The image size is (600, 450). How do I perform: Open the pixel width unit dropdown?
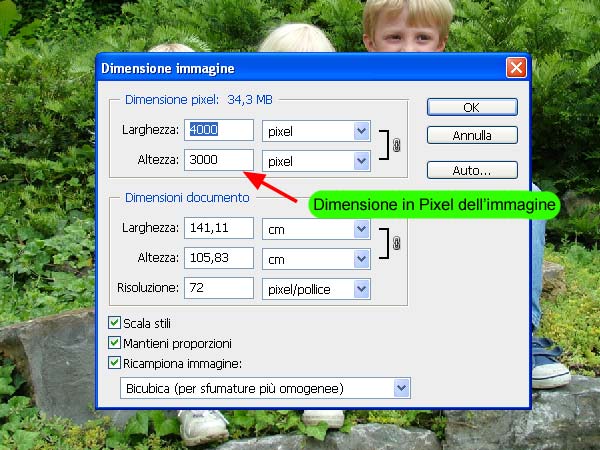pos(316,131)
